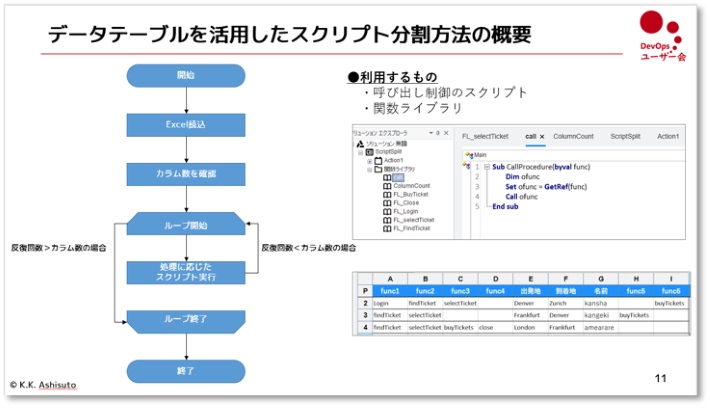Select the FL_Close item in tree
710x408 pixels.
coord(408,203)
